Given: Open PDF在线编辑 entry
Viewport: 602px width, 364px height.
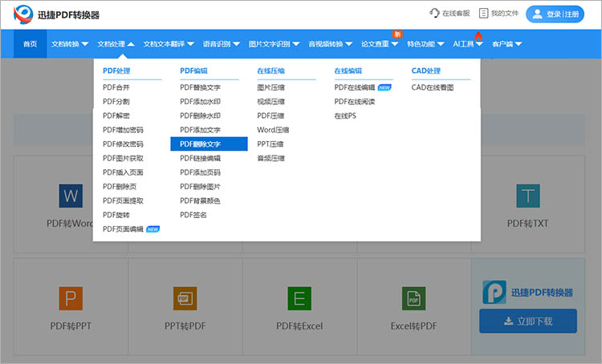Looking at the screenshot, I should pyautogui.click(x=354, y=87).
